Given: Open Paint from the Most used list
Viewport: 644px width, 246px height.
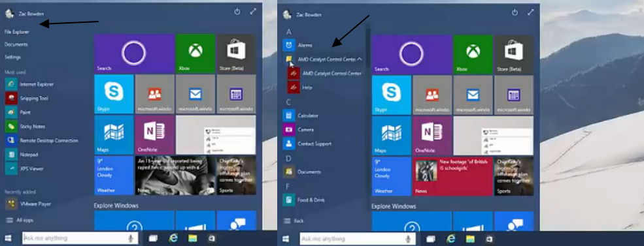Looking at the screenshot, I should point(18,112).
